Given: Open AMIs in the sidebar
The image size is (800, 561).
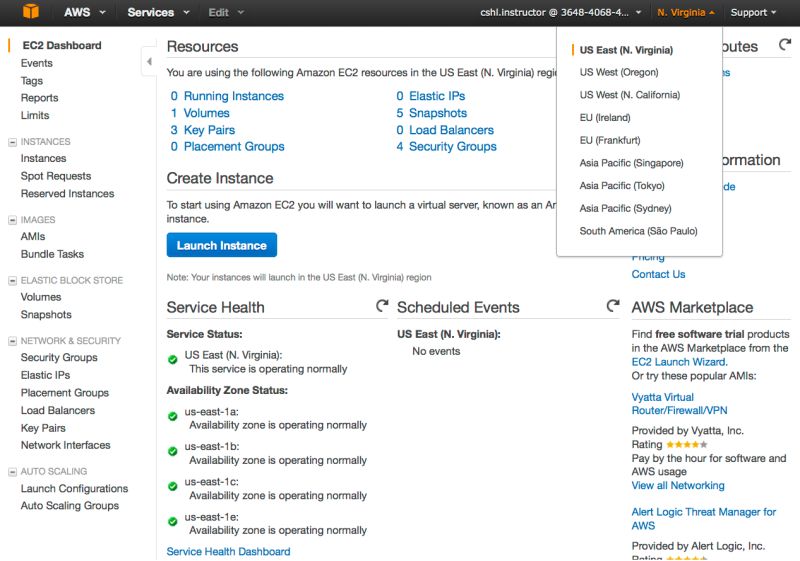Looking at the screenshot, I should 33,237.
